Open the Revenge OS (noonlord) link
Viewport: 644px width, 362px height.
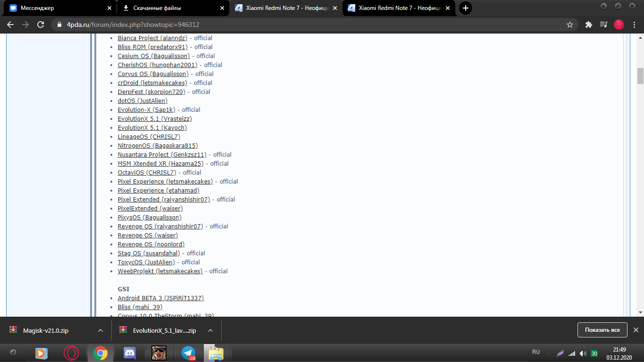[151, 244]
